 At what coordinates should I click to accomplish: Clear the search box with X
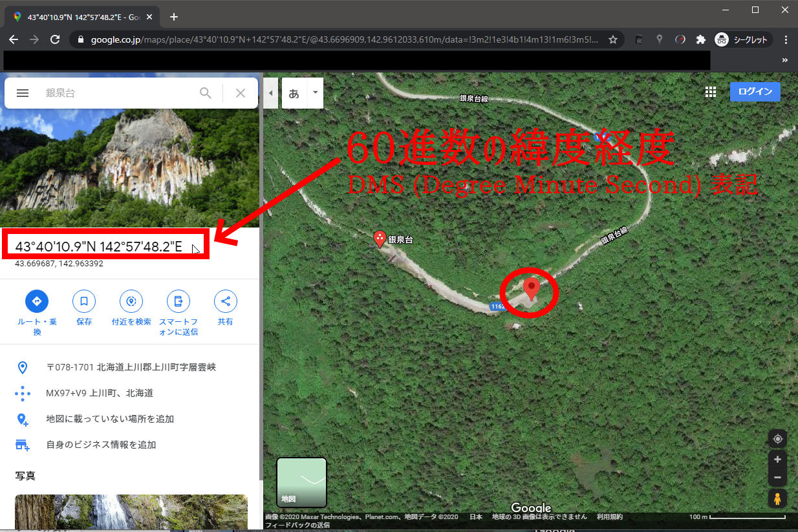pos(241,93)
